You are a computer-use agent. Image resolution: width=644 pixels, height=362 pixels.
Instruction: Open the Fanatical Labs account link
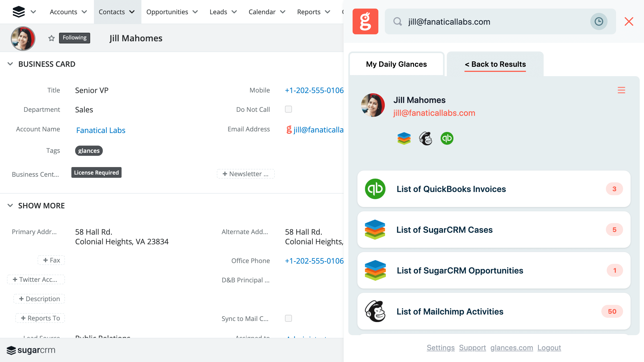tap(100, 130)
